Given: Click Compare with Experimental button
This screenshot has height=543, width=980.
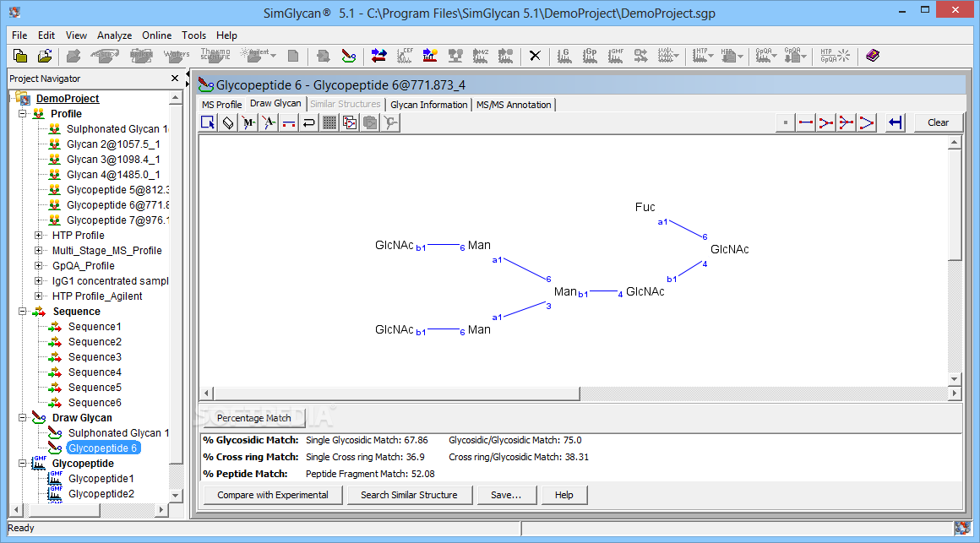Looking at the screenshot, I should pyautogui.click(x=273, y=495).
